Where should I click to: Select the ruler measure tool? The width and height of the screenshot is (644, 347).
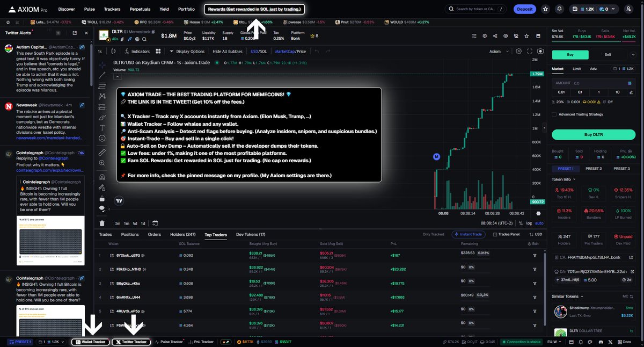coord(102,152)
